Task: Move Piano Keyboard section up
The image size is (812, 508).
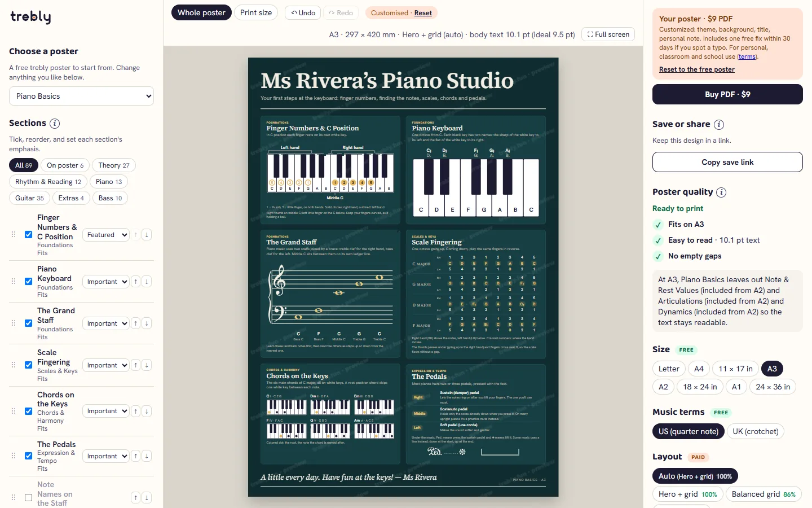Action: [136, 282]
